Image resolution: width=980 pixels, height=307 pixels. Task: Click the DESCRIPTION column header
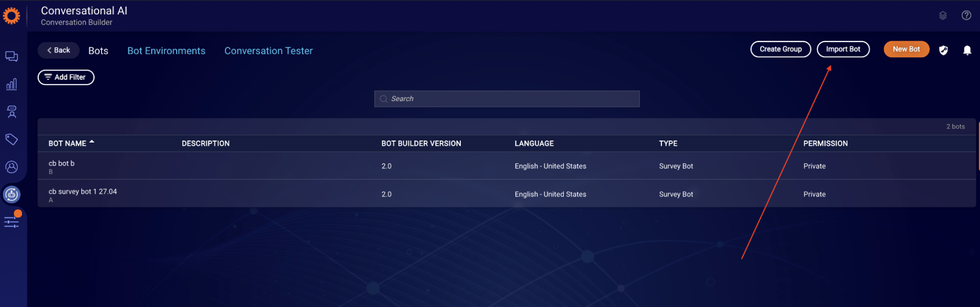tap(205, 143)
